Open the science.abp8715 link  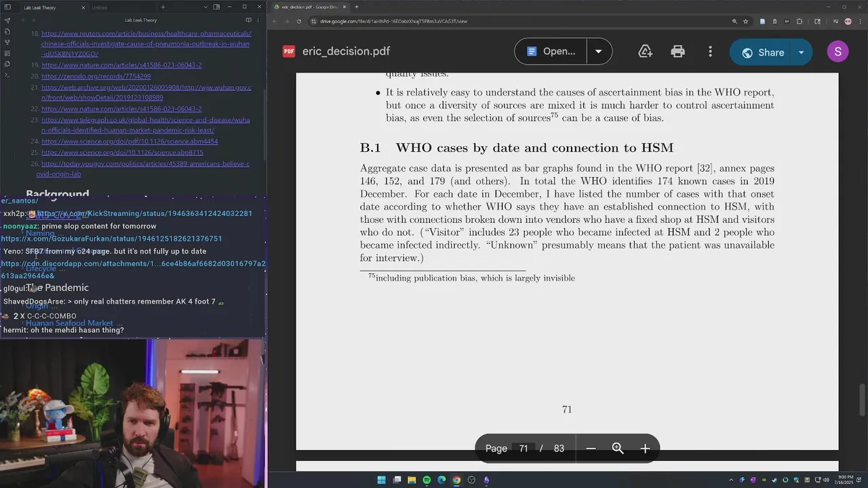coord(122,152)
